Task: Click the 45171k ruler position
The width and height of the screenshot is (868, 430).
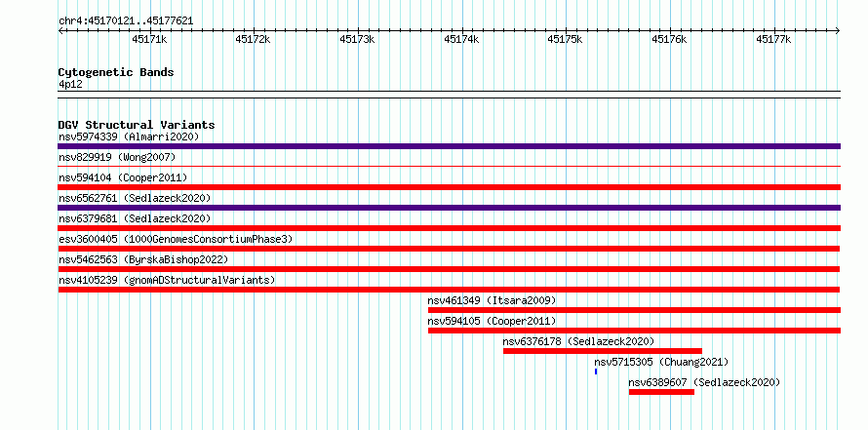Action: point(149,39)
